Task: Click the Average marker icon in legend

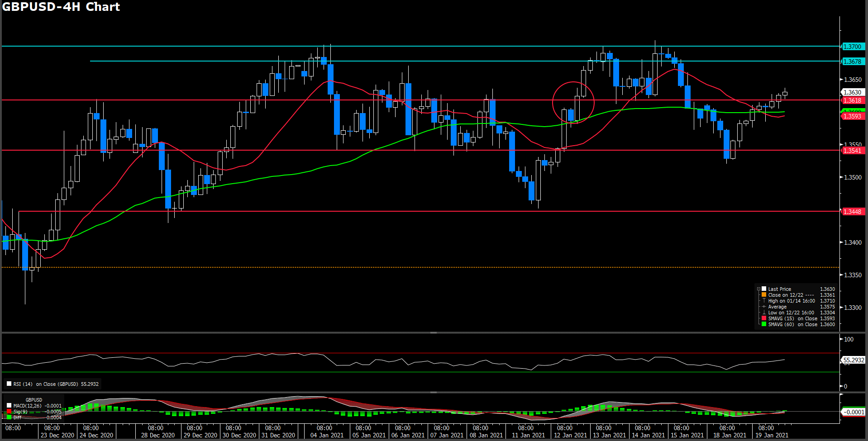Action: [764, 306]
